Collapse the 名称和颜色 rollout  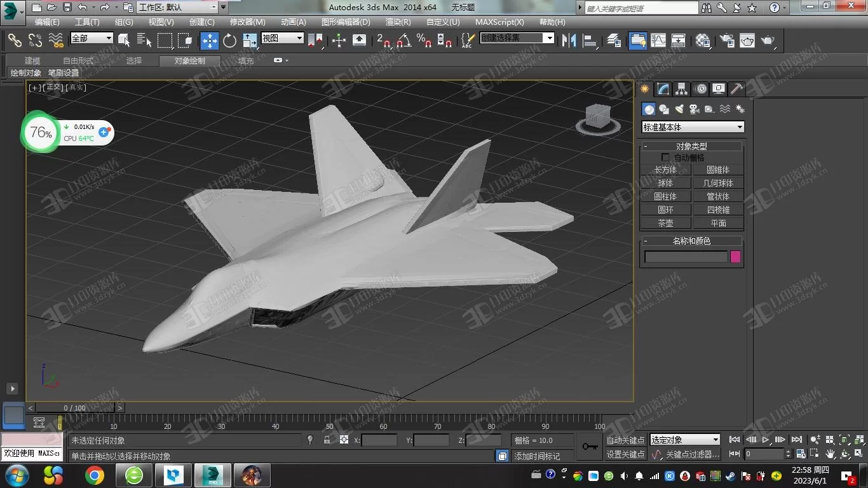[x=691, y=241]
